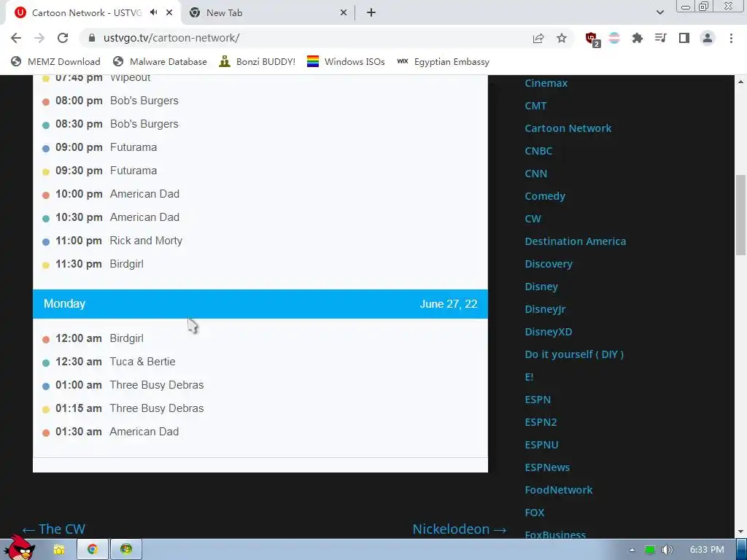Open the Extensions puzzle-piece menu
Screen dimensions: 747x560
[637, 38]
